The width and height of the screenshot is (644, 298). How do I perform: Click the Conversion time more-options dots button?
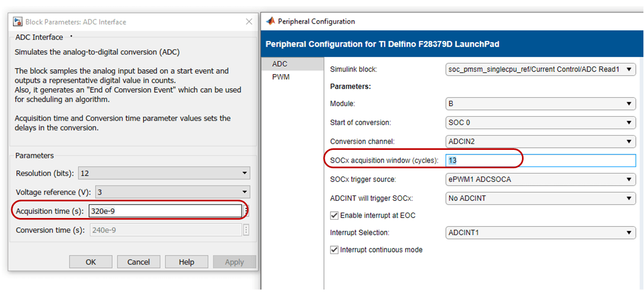(x=246, y=230)
